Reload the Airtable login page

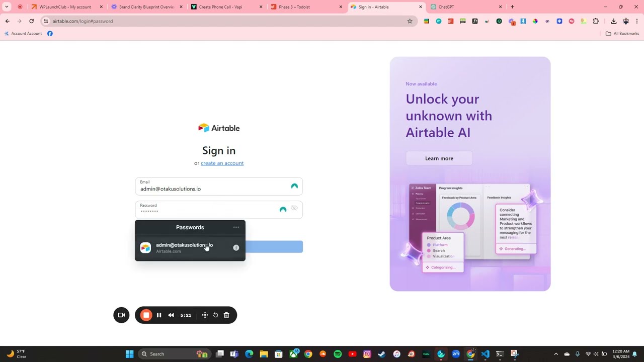31,21
